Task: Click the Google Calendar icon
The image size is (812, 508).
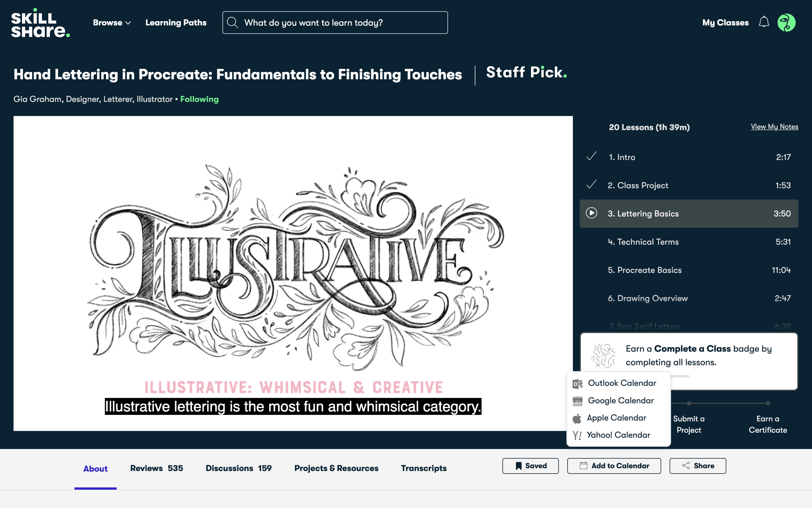Action: [577, 401]
